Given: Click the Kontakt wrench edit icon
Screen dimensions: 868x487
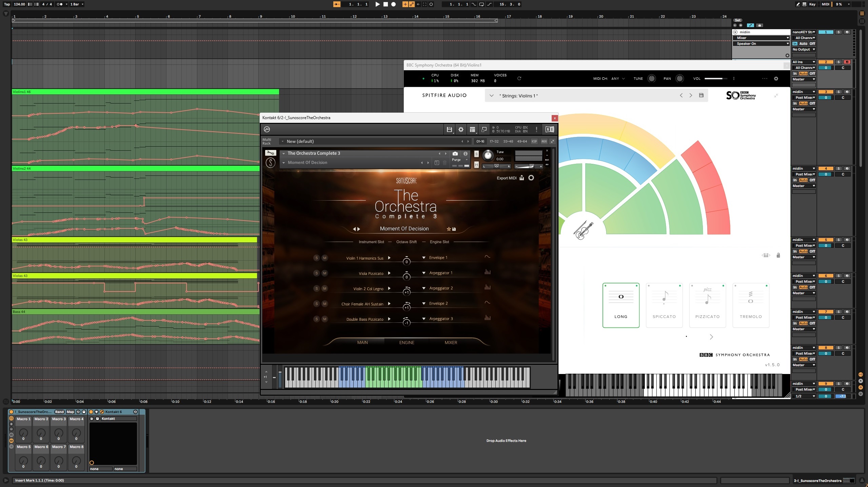Looking at the screenshot, I should (x=270, y=153).
